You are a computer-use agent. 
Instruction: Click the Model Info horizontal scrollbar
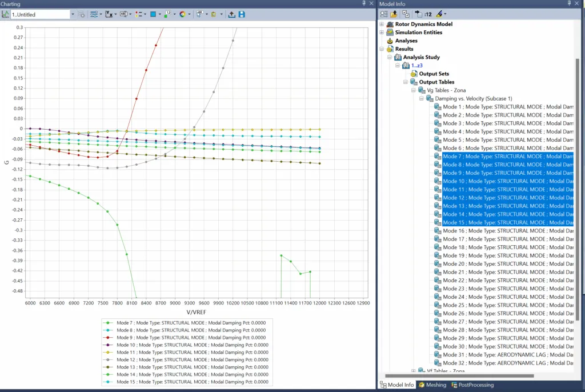pyautogui.click(x=459, y=376)
